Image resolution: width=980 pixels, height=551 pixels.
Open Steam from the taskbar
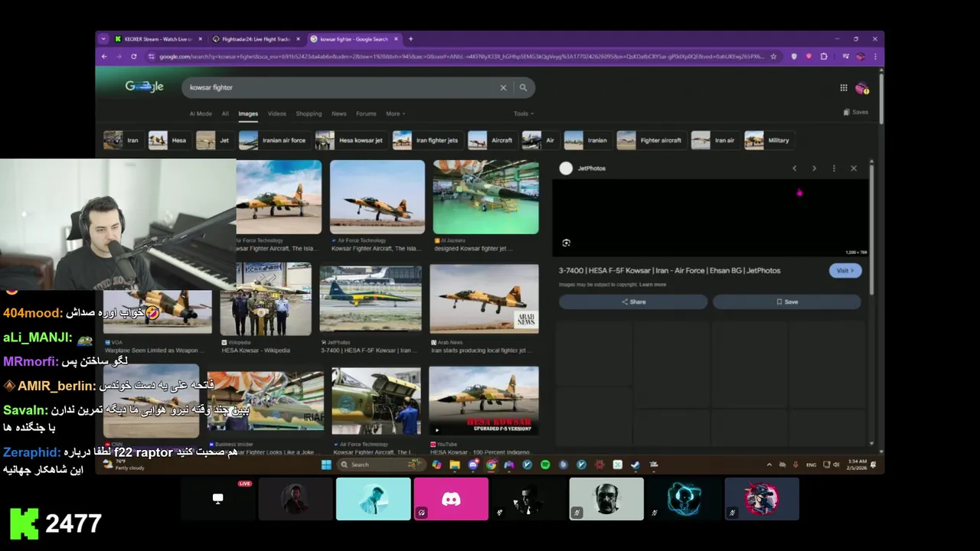(635, 465)
